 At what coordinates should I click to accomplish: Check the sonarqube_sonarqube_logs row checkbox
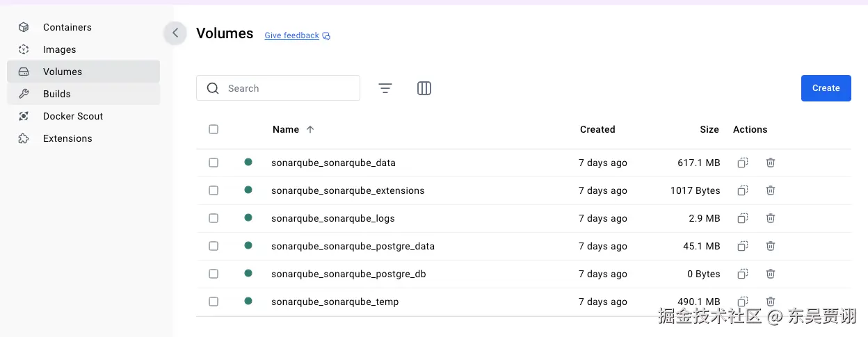214,218
